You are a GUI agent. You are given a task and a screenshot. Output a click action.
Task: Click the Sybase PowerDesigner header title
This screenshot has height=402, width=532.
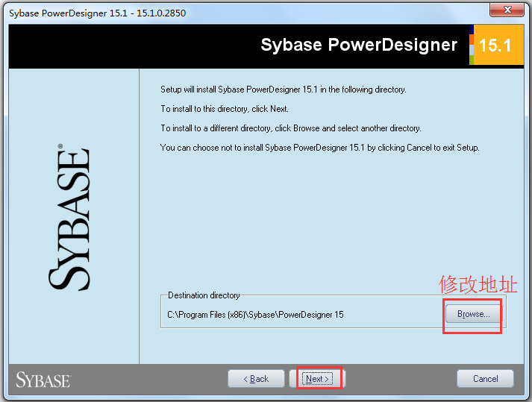(358, 45)
